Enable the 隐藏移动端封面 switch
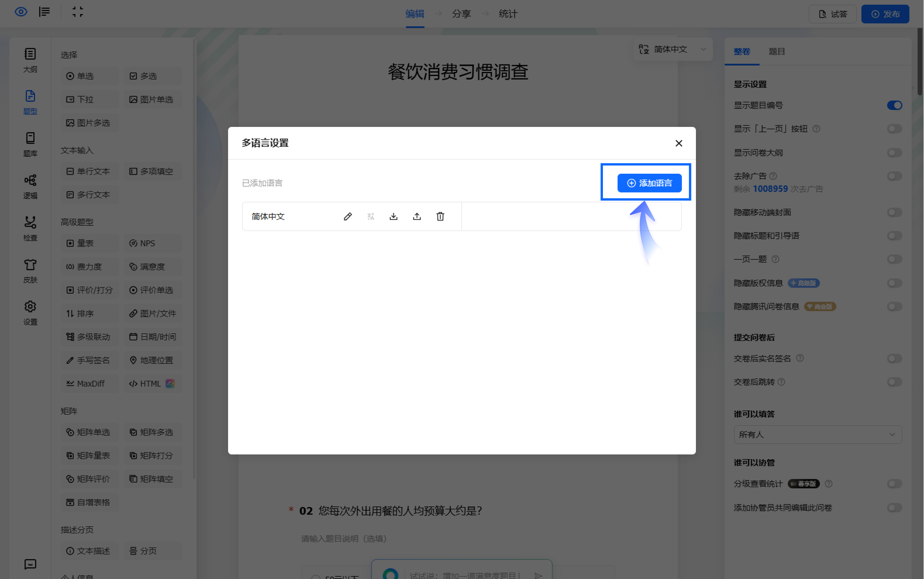924x579 pixels. (x=894, y=213)
